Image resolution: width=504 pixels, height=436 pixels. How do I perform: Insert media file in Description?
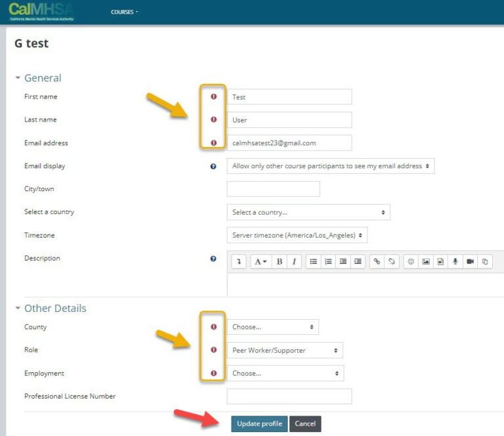440,261
